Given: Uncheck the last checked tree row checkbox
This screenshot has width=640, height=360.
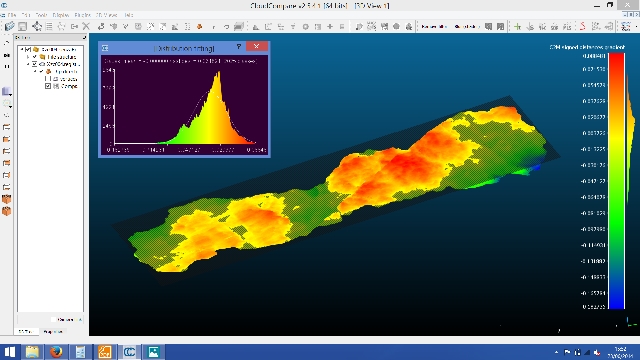Looking at the screenshot, I should click(x=48, y=86).
